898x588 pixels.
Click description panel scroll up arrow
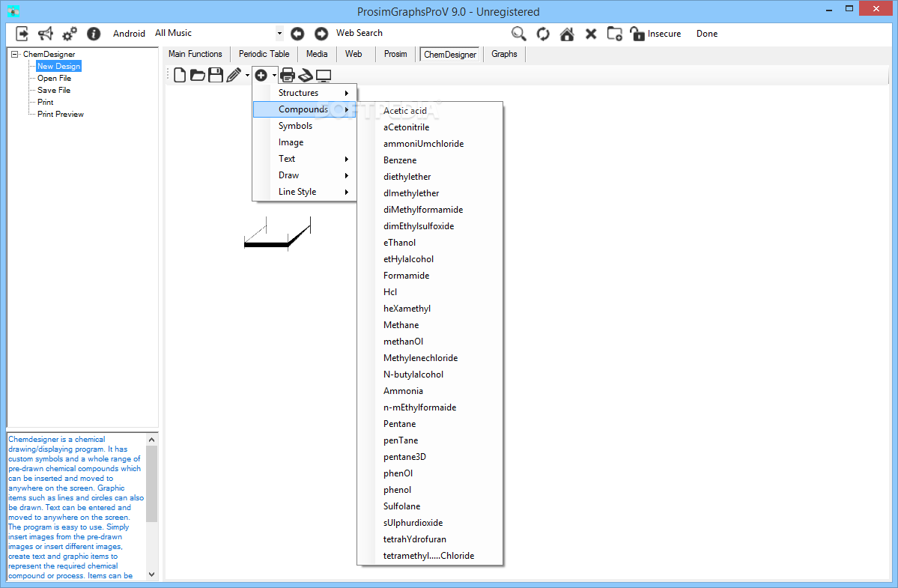152,440
